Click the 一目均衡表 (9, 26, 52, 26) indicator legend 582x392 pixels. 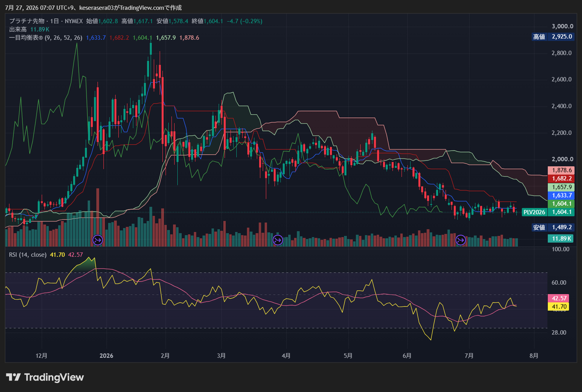click(x=45, y=37)
